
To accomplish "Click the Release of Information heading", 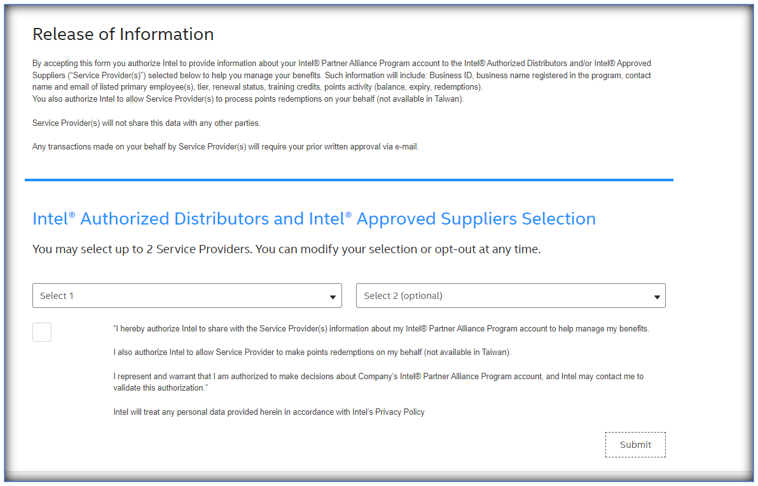I will (123, 34).
